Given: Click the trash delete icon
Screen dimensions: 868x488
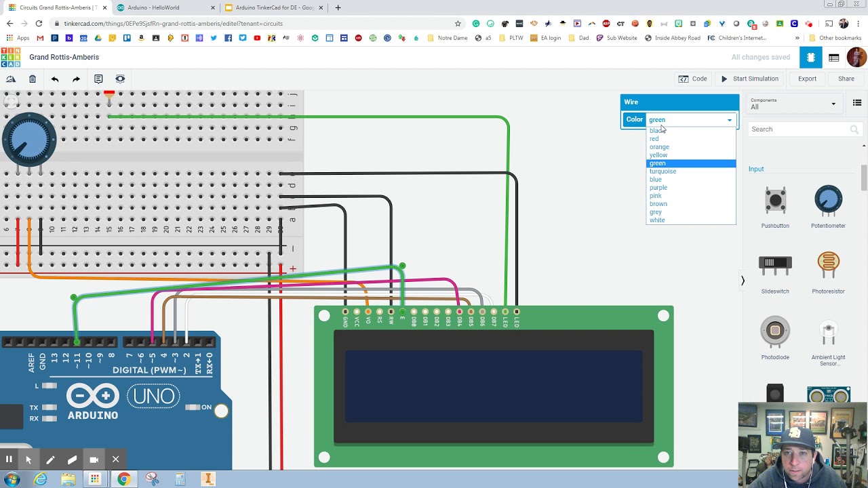Looking at the screenshot, I should [33, 79].
